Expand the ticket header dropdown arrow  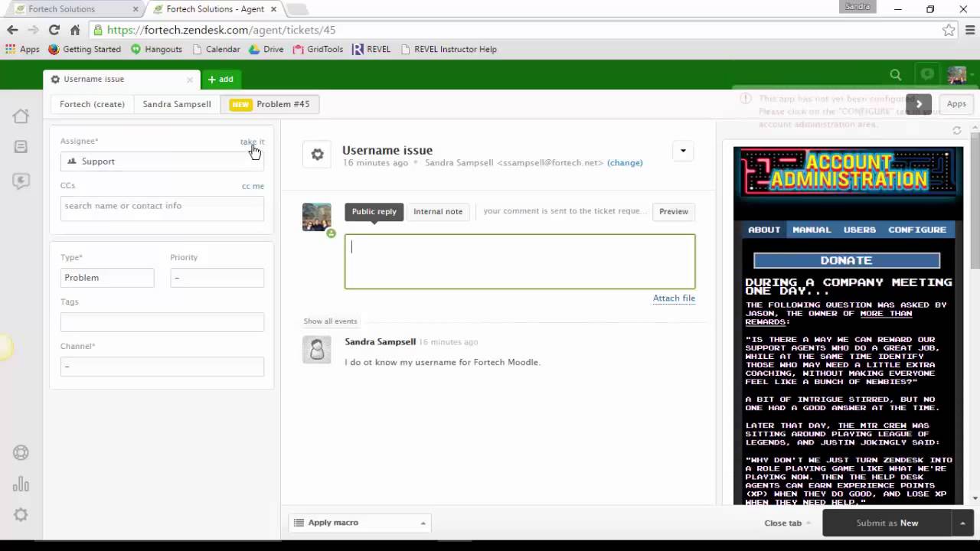(x=683, y=151)
